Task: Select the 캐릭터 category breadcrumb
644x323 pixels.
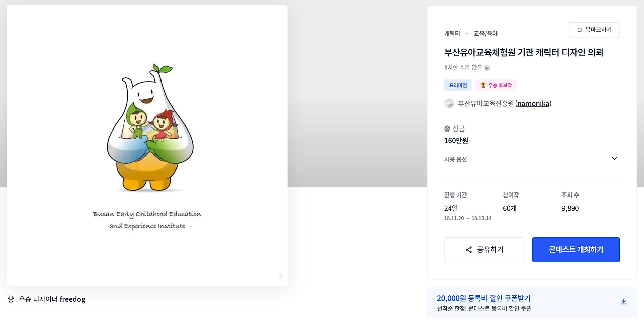Action: click(x=452, y=34)
